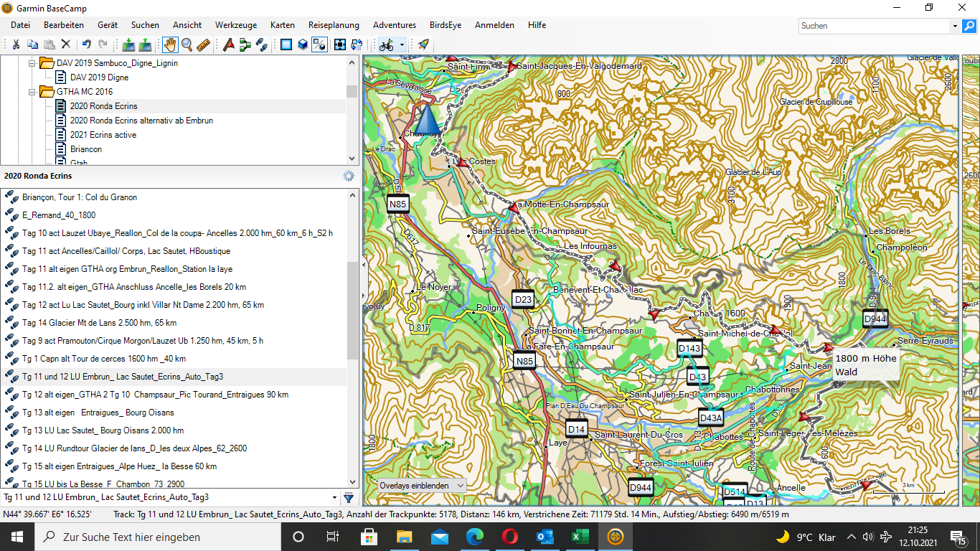Screen dimensions: 980x551
Task: Open the Overlays einblenden dropdown
Action: click(x=423, y=486)
